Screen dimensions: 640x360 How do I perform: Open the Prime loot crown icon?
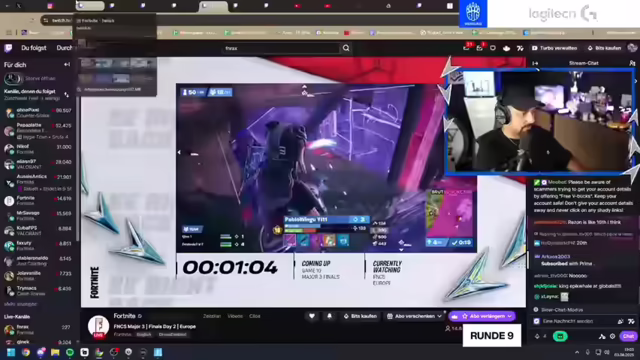[507, 48]
